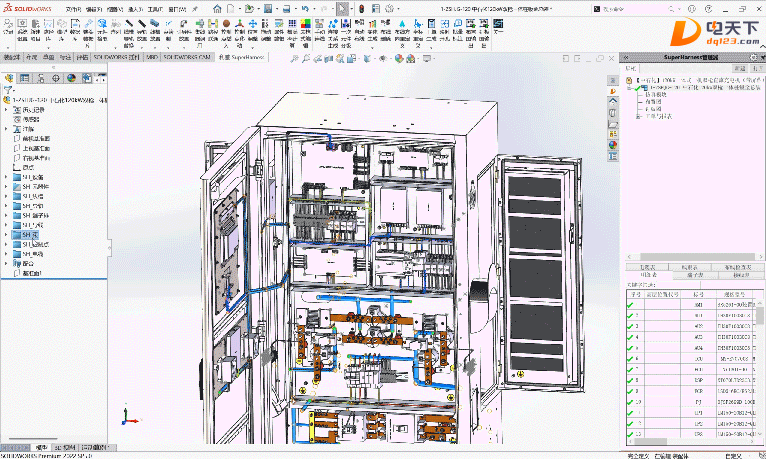Image resolution: width=766 pixels, height=459 pixels.
Task: Open File Properties icon beside the traffic light
Action: tap(376, 9)
